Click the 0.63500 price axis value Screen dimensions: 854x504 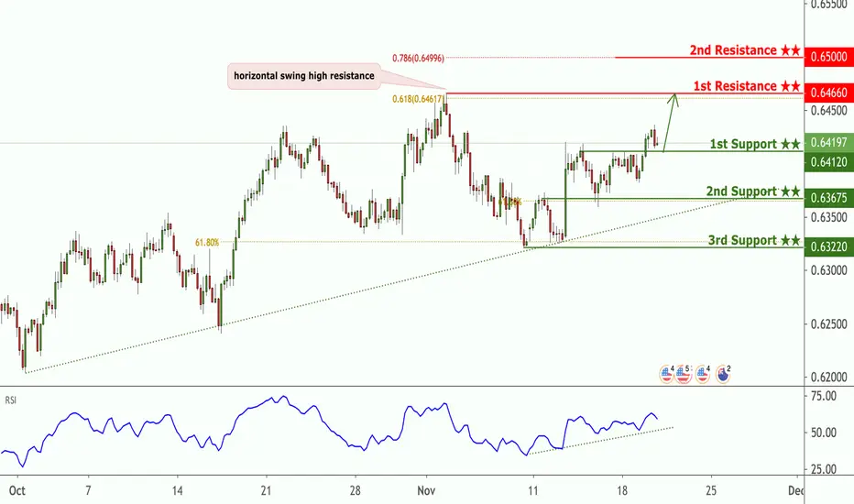click(x=829, y=217)
